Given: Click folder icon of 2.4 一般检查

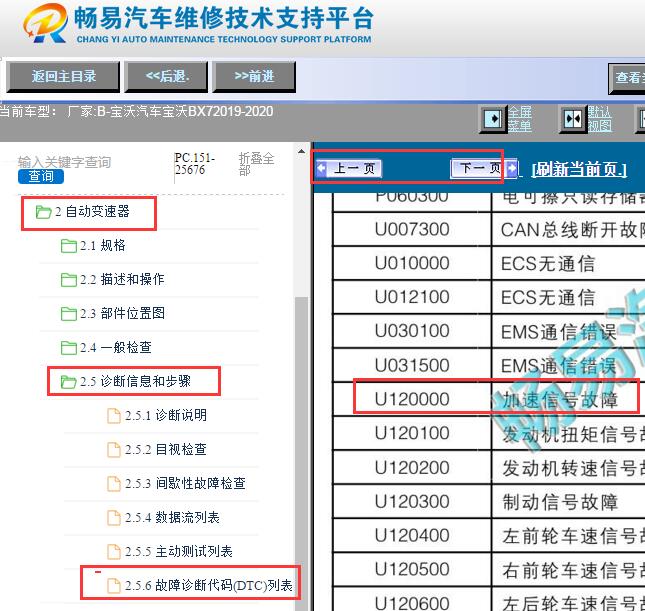Looking at the screenshot, I should point(69,348).
